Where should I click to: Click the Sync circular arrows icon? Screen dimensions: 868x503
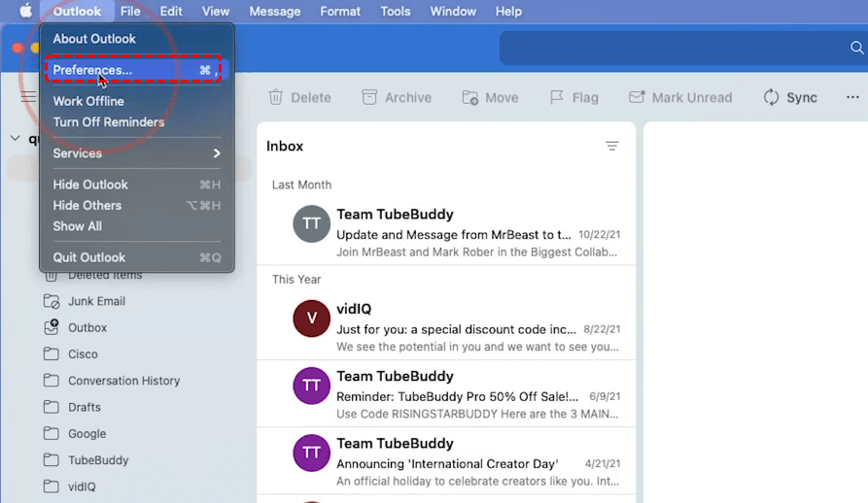(x=771, y=97)
